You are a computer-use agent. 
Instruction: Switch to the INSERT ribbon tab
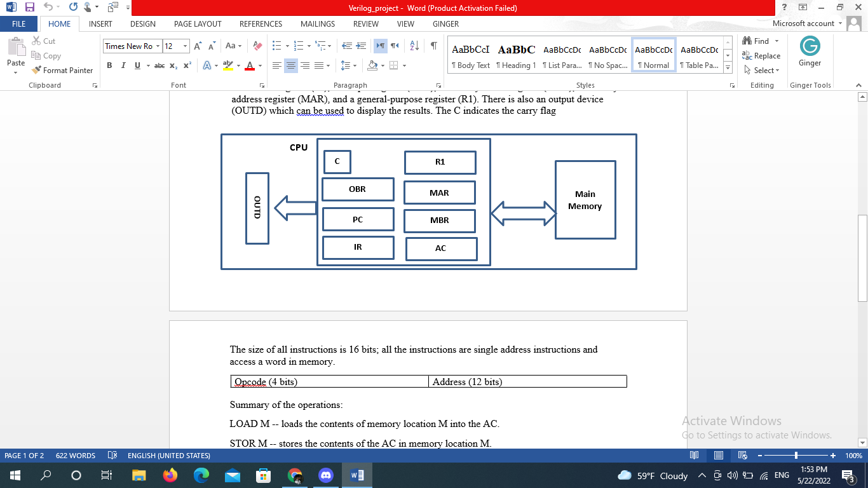(100, 24)
